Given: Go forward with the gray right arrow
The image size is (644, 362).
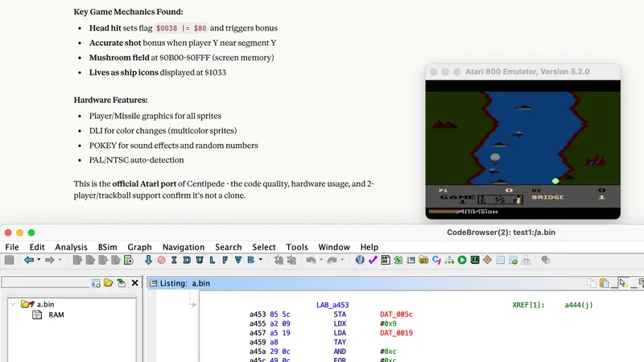Looking at the screenshot, I should pyautogui.click(x=50, y=260).
